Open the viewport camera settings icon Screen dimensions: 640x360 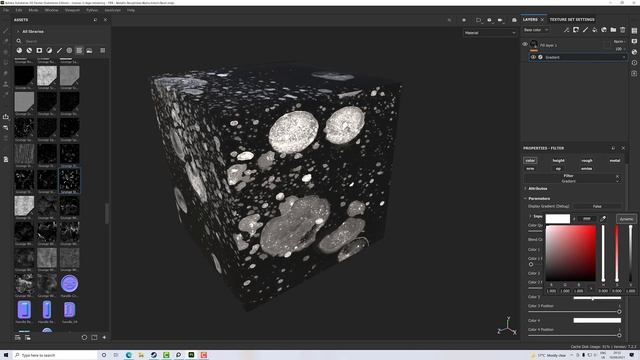pyautogui.click(x=500, y=20)
